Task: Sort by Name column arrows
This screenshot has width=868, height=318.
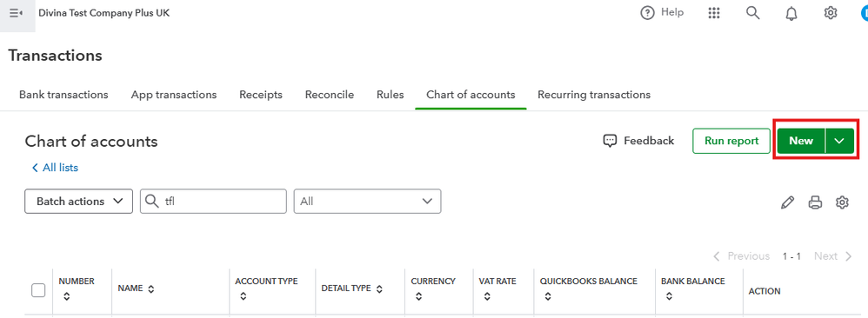Action: (x=151, y=288)
